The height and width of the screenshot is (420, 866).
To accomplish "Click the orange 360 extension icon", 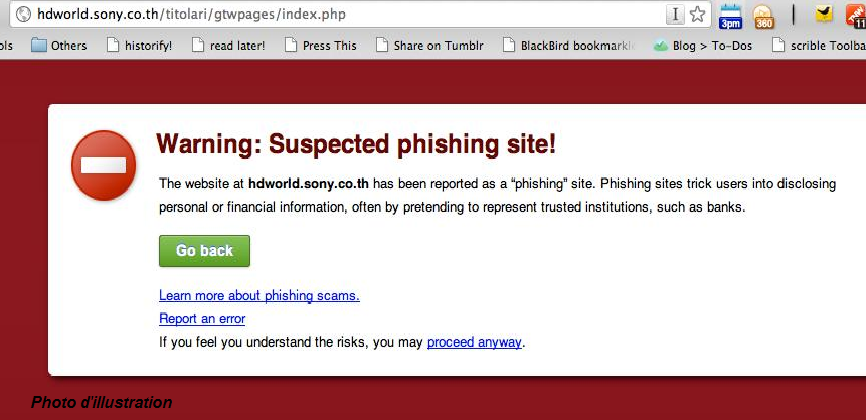I will (764, 16).
